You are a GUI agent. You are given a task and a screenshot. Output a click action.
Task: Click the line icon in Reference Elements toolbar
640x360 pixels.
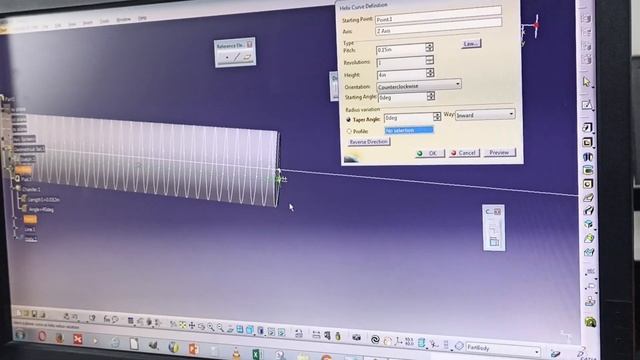[237, 57]
